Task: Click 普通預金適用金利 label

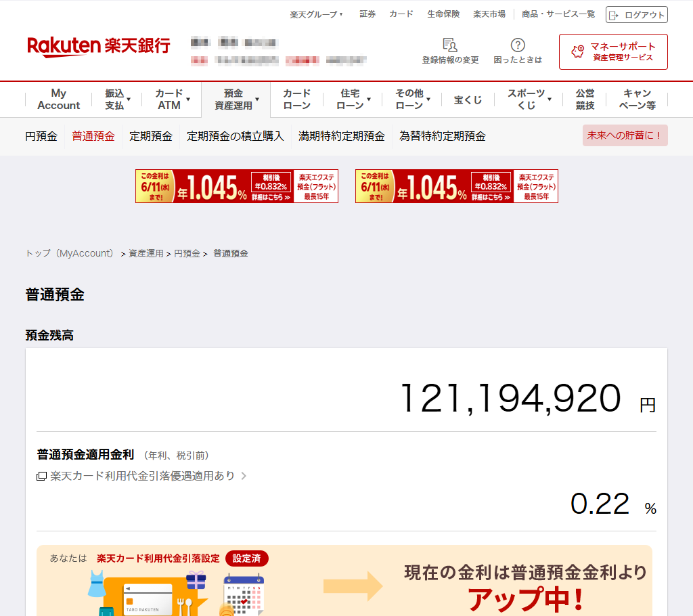Action: pos(85,455)
